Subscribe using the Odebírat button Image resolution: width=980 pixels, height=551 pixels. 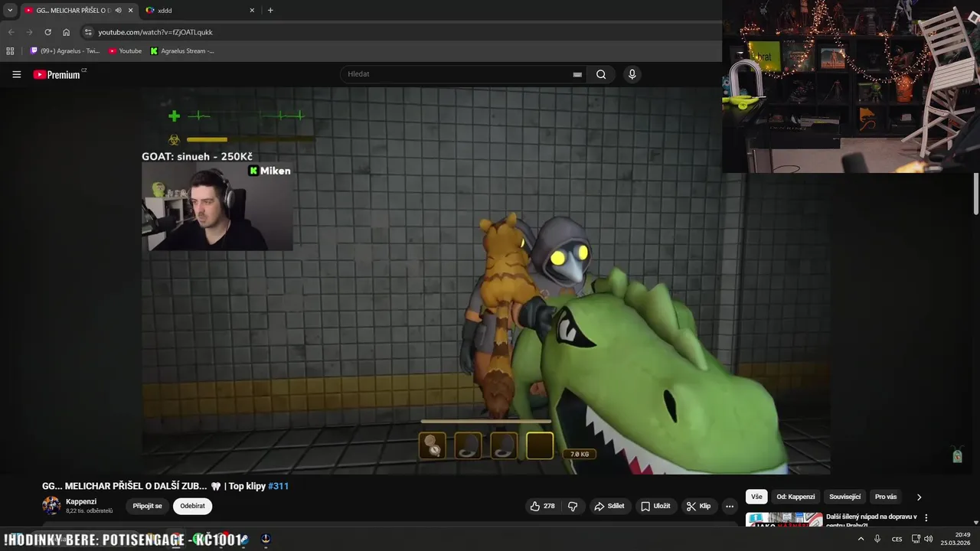click(x=192, y=506)
